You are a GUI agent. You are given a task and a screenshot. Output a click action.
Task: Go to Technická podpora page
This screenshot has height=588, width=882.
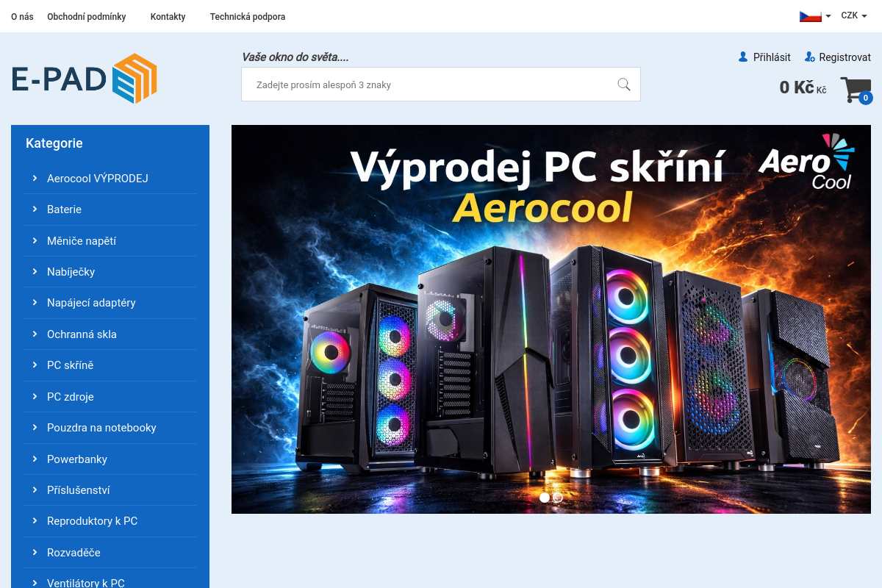click(248, 16)
